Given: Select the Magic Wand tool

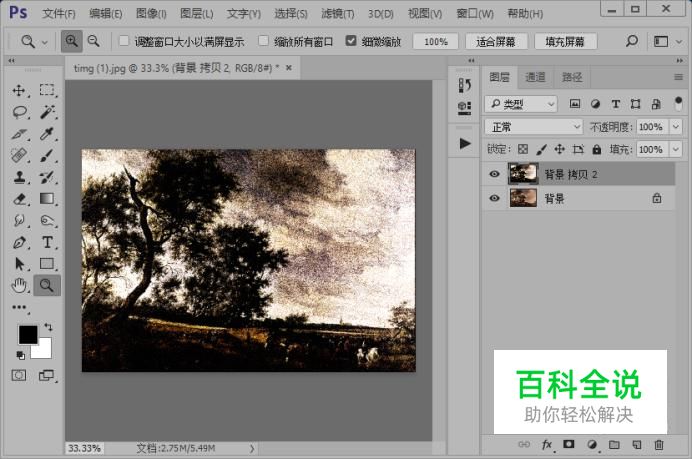Looking at the screenshot, I should pos(47,112).
